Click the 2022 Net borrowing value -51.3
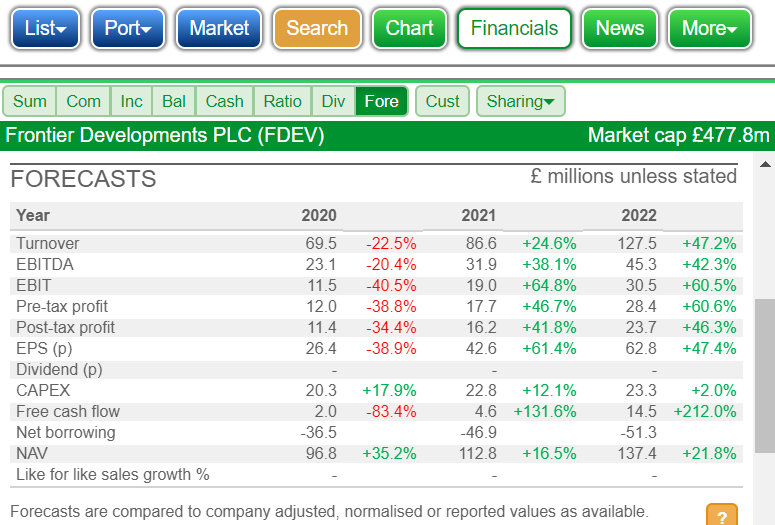Image resolution: width=775 pixels, height=525 pixels. 639,433
